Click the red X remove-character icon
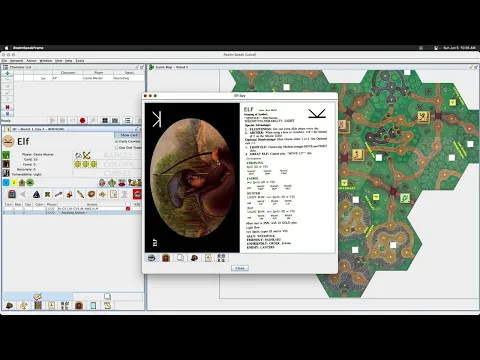Viewport: 480px width, 360px height. (x=7, y=107)
